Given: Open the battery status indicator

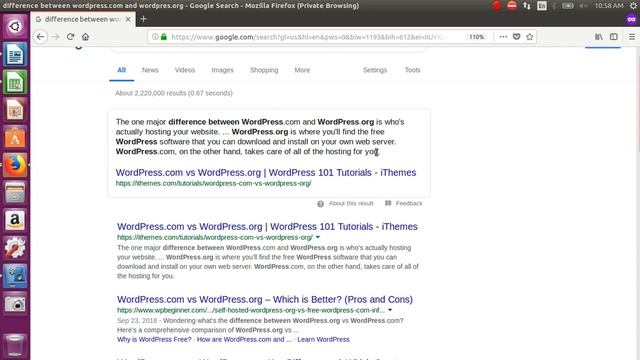Looking at the screenshot, I should click(568, 6).
